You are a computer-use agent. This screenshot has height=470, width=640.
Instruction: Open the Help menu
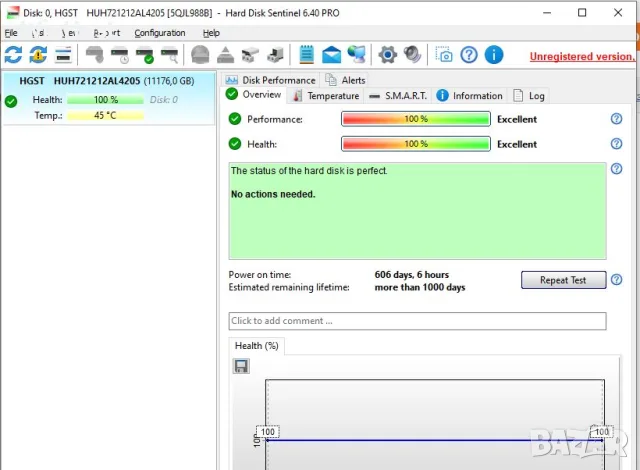pos(211,33)
